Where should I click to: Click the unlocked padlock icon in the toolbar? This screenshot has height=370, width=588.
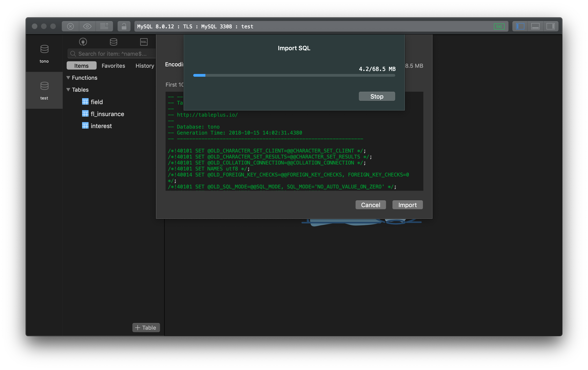tap(124, 26)
